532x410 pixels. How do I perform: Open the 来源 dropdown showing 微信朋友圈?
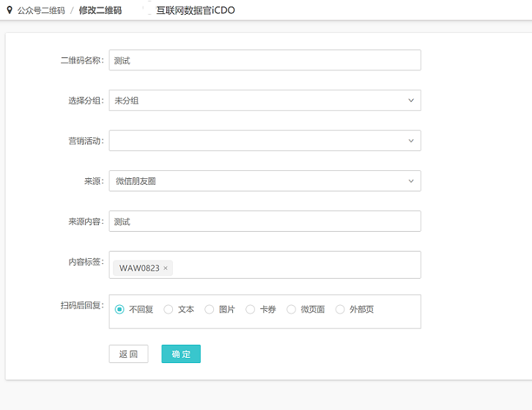tap(265, 181)
